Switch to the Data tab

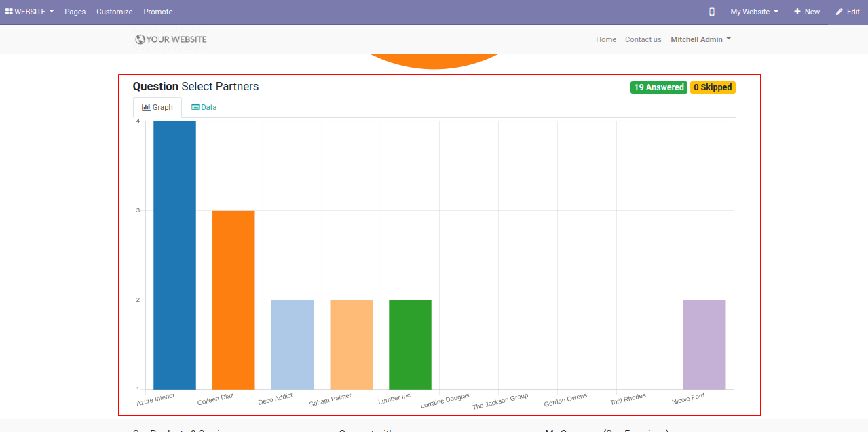click(x=204, y=107)
